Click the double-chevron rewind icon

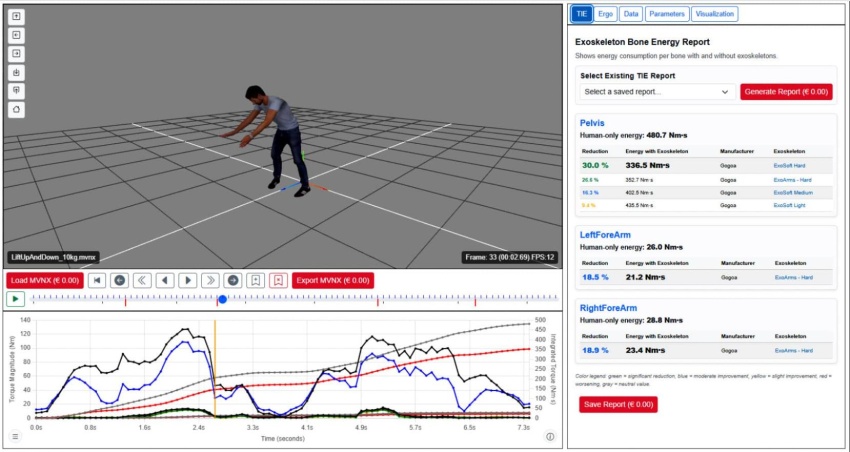(142, 280)
